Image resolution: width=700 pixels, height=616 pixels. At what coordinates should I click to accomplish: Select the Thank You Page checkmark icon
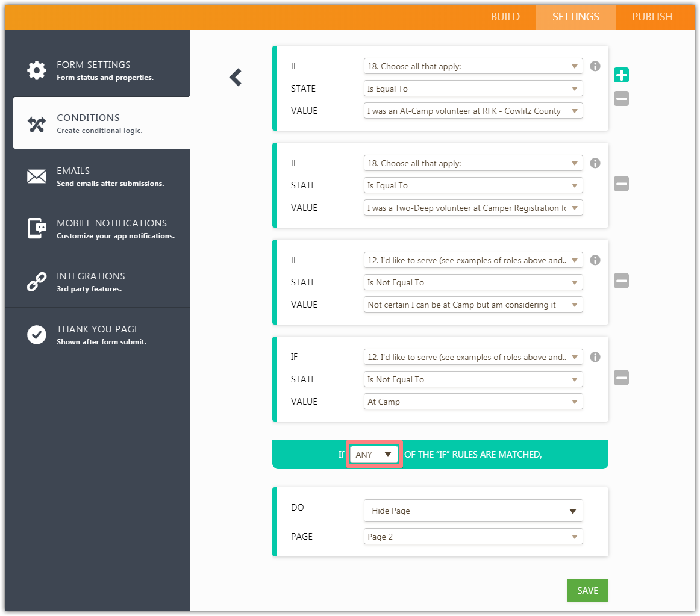coord(36,335)
